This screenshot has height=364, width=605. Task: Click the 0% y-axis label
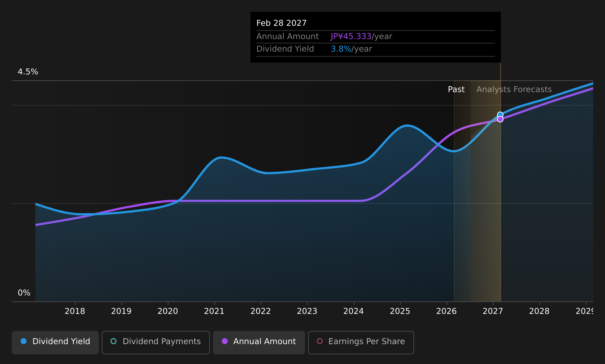point(24,293)
